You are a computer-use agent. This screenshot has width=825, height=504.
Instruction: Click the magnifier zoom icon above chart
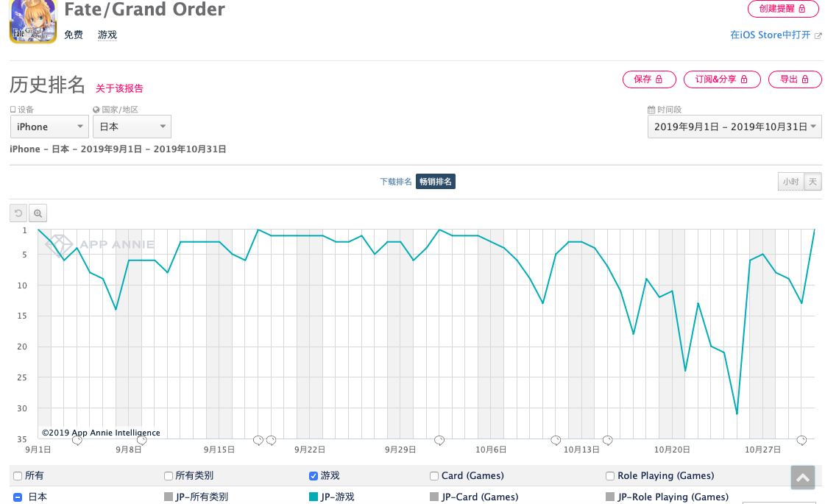pos(38,213)
